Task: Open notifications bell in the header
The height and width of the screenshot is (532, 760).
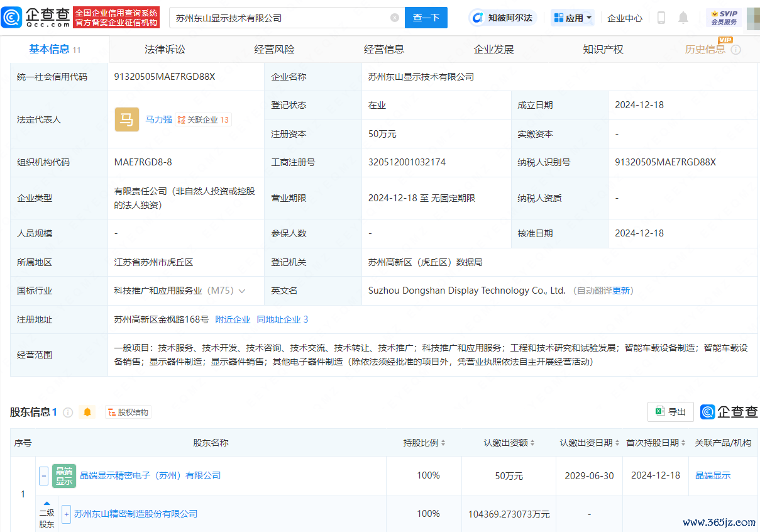Action: 683,18
